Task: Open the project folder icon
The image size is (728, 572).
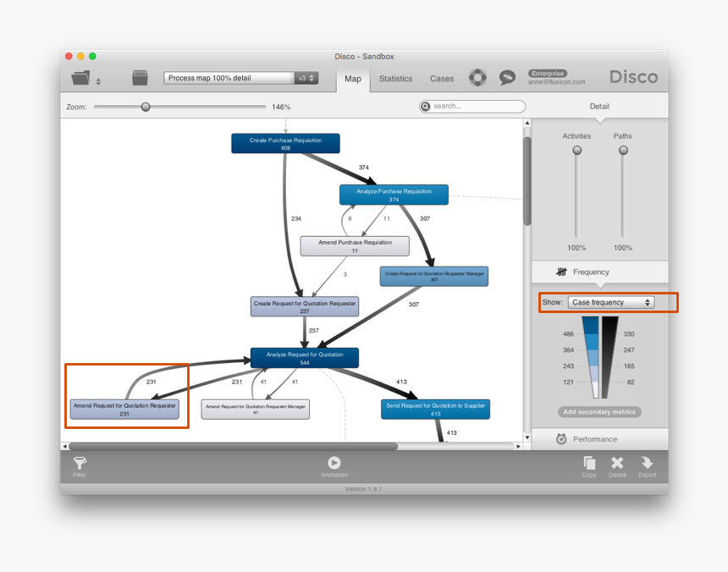Action: (x=81, y=79)
